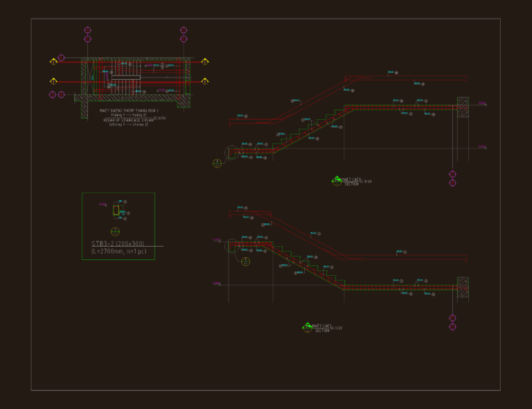The image size is (532, 409).
Task: Select the hatched wall at the lower section's right end
Action: [x=463, y=287]
